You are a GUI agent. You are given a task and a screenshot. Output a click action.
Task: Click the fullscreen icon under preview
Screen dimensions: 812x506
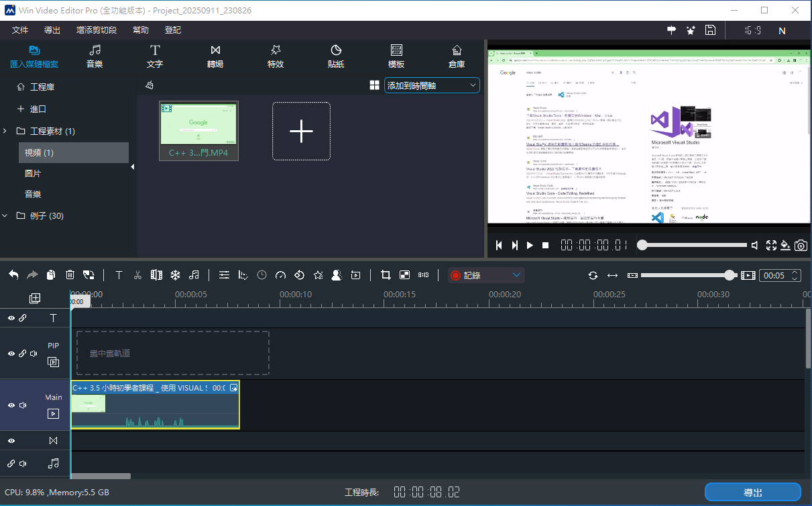coord(771,246)
